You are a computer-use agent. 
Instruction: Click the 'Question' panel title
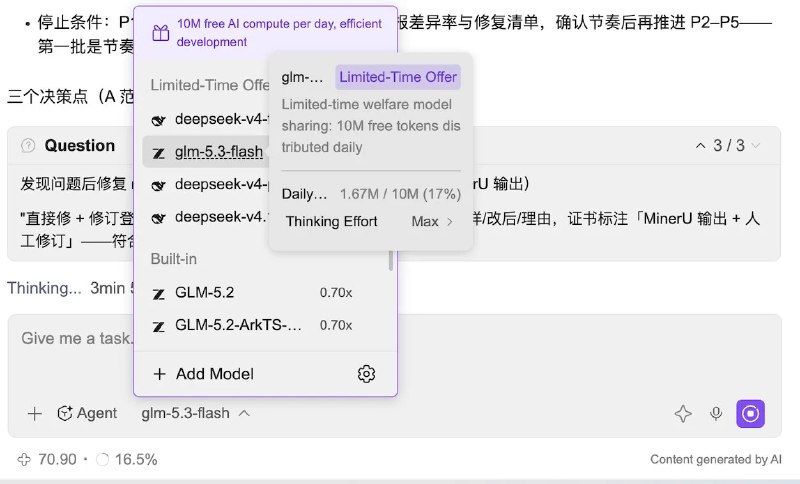coord(80,146)
